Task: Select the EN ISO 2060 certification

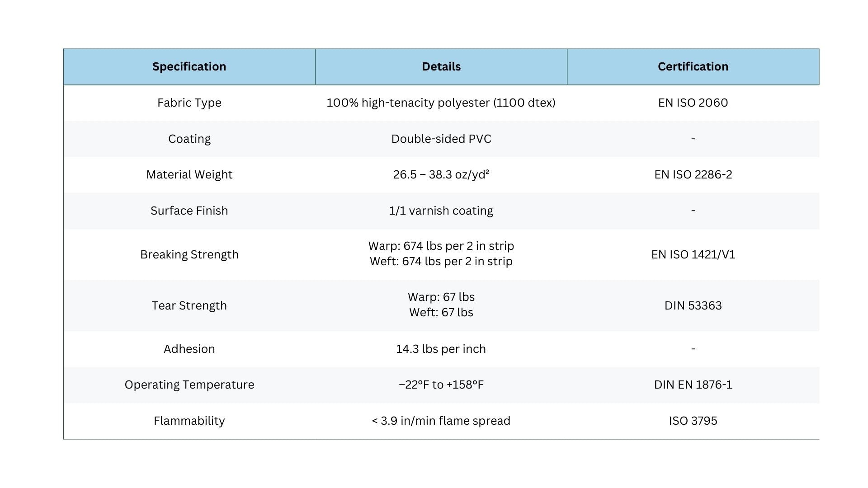Action: 693,103
